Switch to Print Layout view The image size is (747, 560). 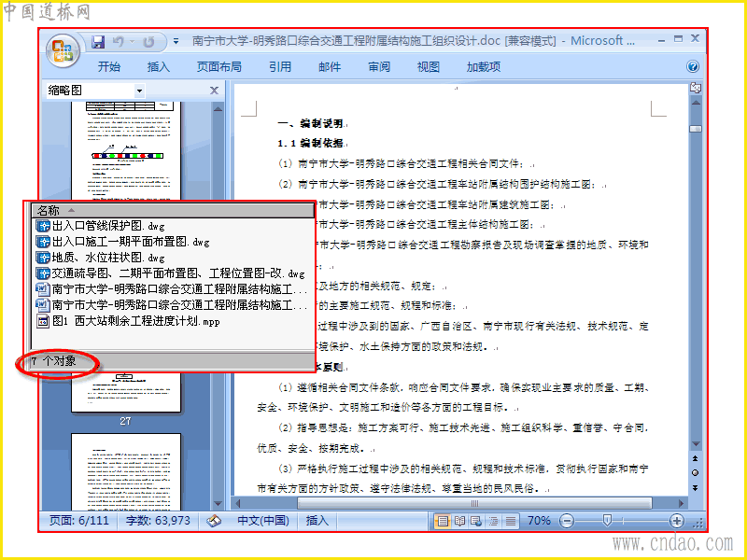click(443, 521)
